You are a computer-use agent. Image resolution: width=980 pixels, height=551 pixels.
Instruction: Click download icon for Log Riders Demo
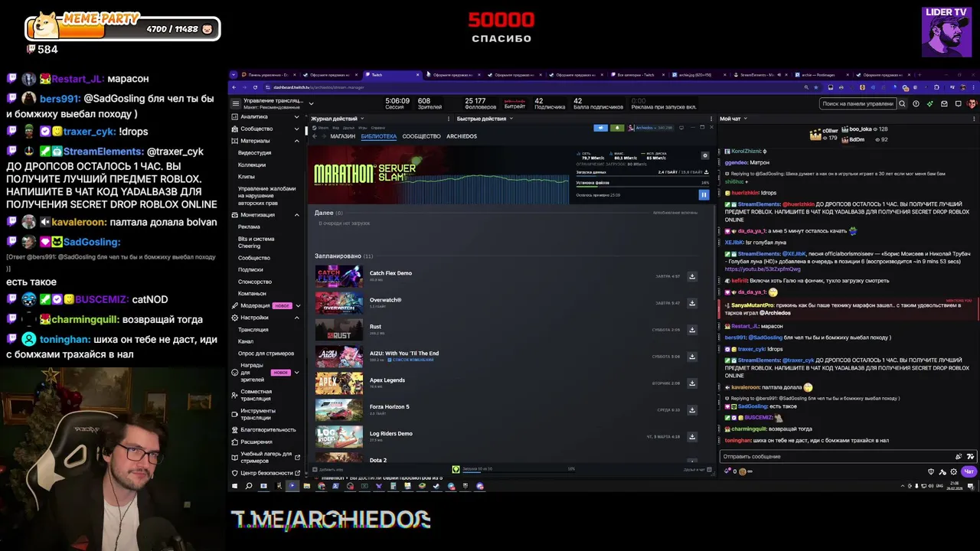click(692, 437)
